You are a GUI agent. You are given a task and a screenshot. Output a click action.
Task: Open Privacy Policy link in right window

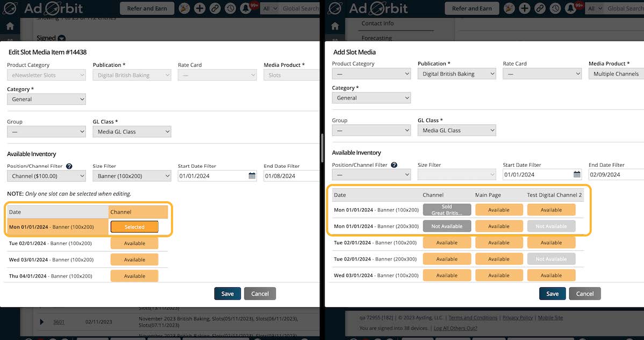click(x=518, y=318)
